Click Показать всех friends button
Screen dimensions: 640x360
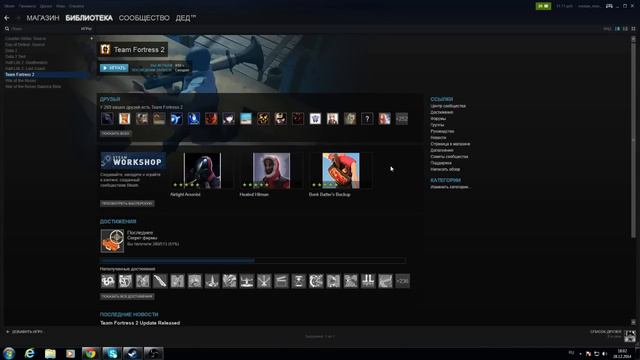coord(116,133)
